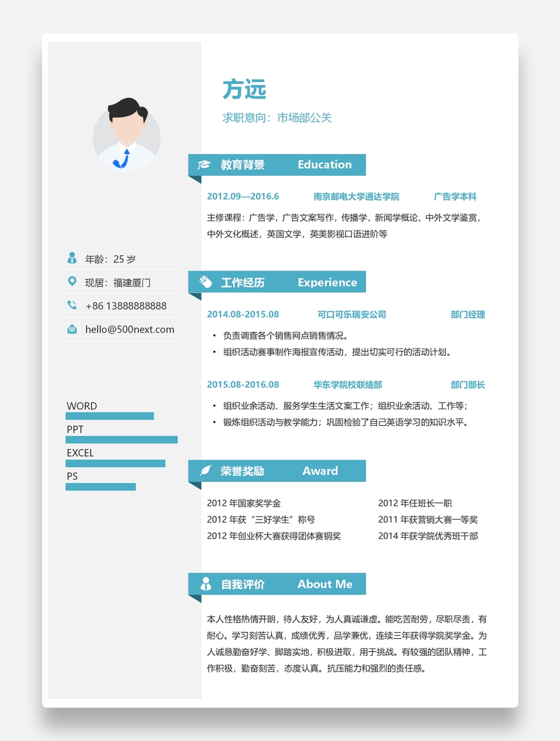Click the WORD skill level bar
560x741 pixels.
click(109, 416)
